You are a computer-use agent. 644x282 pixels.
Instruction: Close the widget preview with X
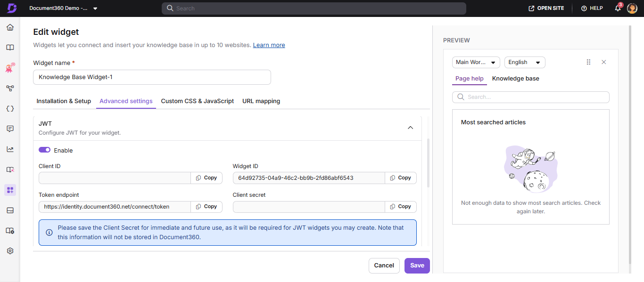[x=604, y=62]
